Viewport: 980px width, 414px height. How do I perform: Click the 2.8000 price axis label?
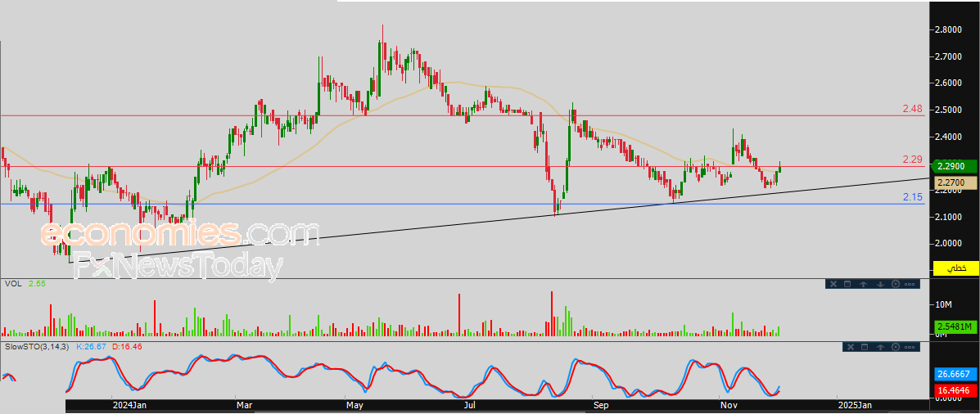click(x=948, y=29)
